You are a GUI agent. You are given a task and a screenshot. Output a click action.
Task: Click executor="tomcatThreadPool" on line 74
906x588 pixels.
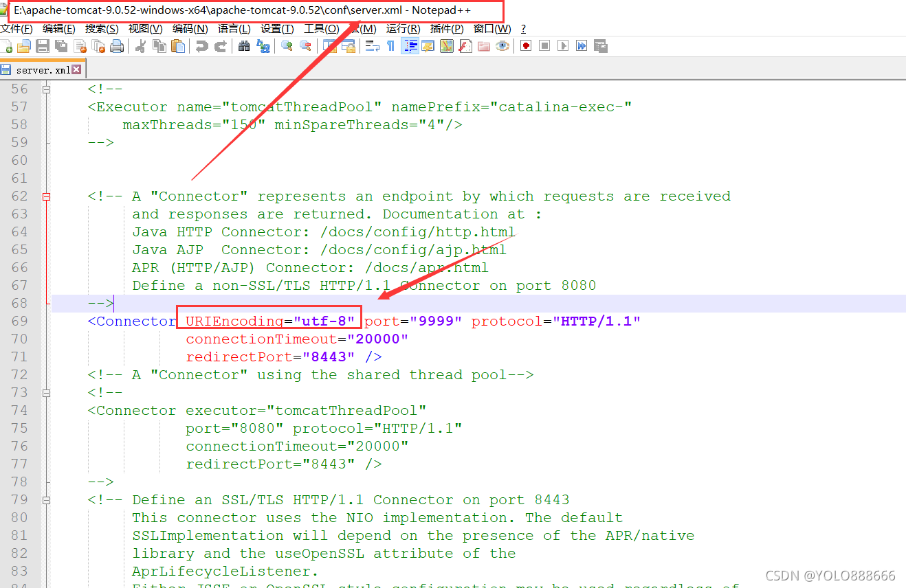[x=306, y=411]
